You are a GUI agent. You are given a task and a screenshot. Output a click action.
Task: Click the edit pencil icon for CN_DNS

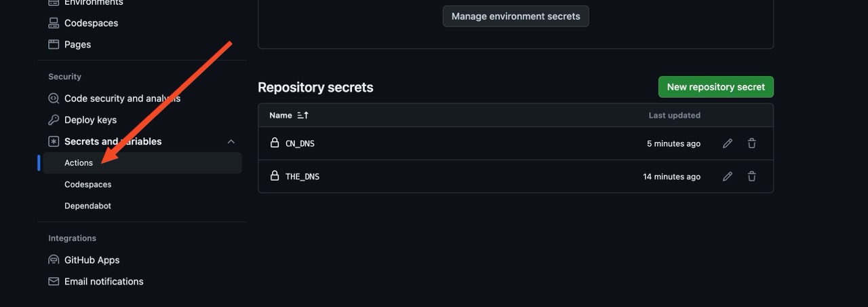[728, 143]
